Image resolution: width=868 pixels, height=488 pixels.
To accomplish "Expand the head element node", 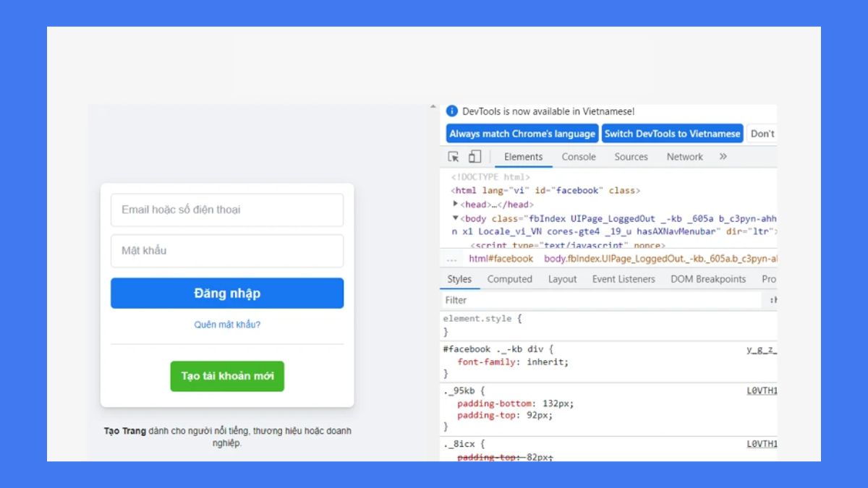I will click(x=456, y=204).
